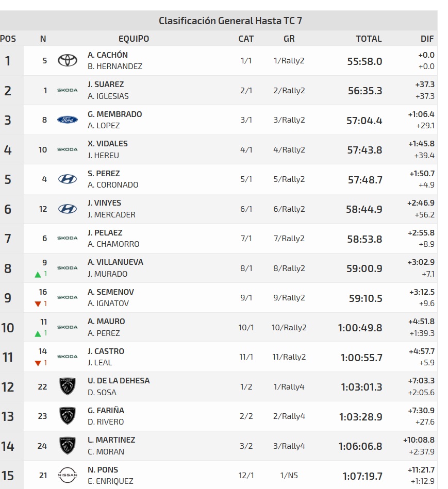Open driver name X. VIDALES
This screenshot has height=489, width=448.
[108, 144]
